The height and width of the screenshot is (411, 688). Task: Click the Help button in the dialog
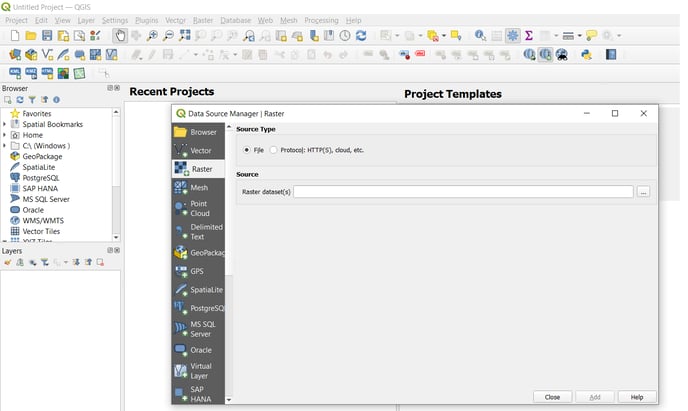[x=637, y=397]
